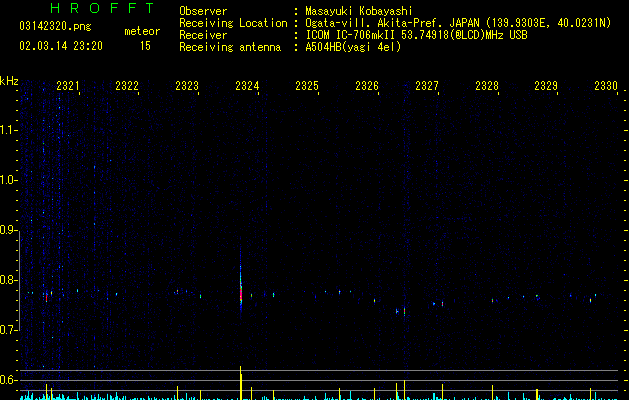Image resolution: width=629 pixels, height=400 pixels.
Task: Click the 2330 time marker
Action: 606,86
